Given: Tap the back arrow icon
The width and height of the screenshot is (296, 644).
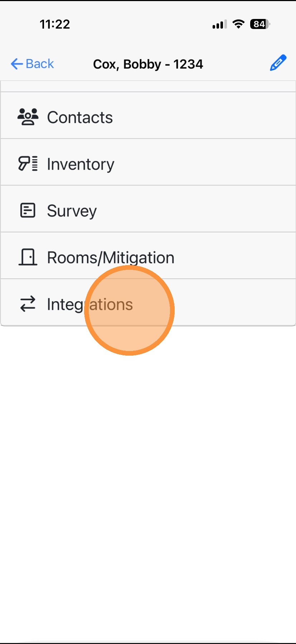Looking at the screenshot, I should (x=16, y=64).
